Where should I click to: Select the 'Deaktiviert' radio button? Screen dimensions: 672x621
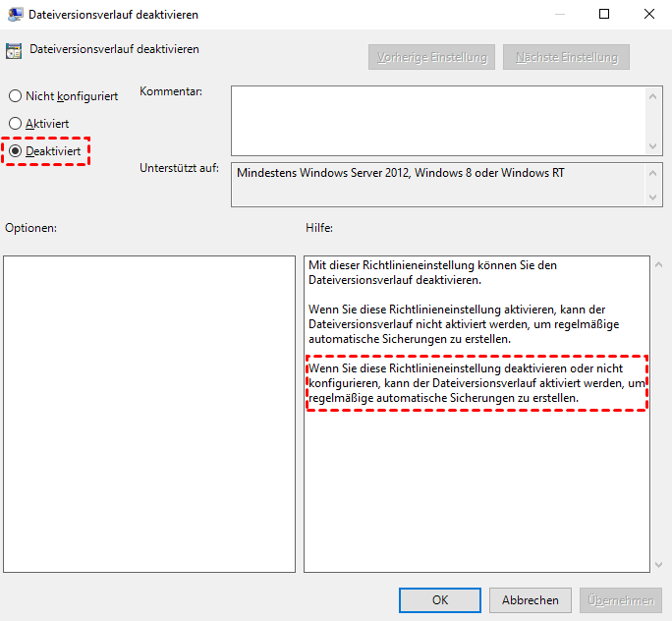point(15,151)
